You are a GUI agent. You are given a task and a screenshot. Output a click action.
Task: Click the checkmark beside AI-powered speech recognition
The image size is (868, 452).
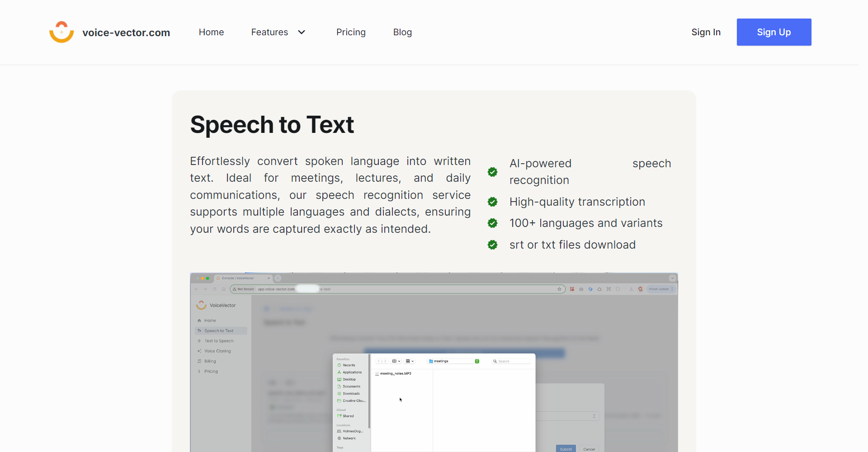tap(492, 172)
